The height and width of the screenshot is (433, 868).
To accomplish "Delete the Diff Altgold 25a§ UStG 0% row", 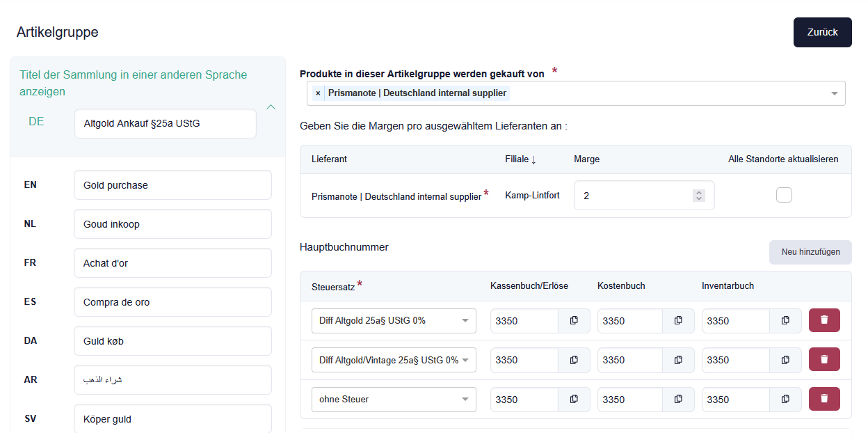I will pos(824,320).
